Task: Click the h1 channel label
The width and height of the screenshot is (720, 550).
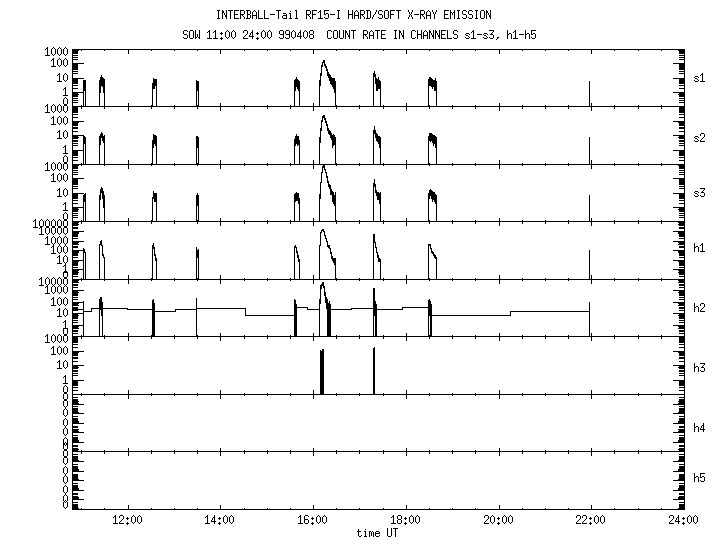Action: point(699,250)
